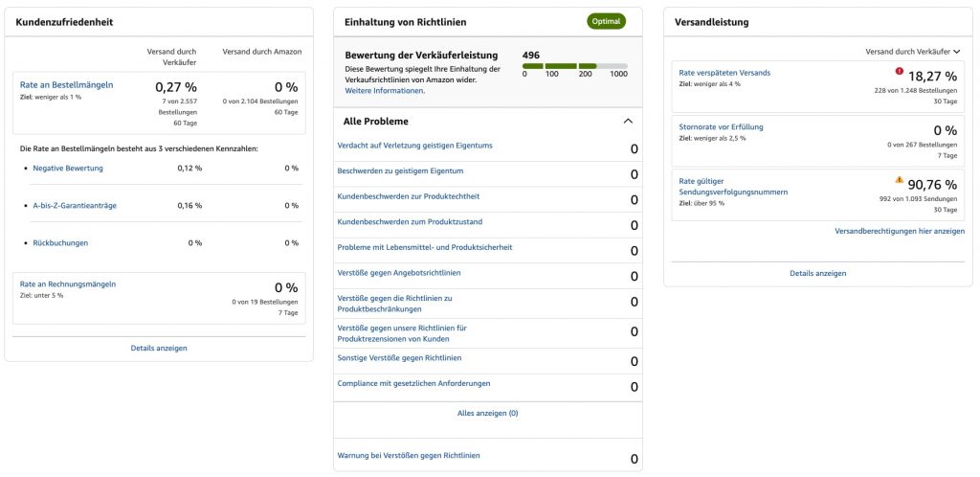Show details under Versandleistung panel

point(817,273)
